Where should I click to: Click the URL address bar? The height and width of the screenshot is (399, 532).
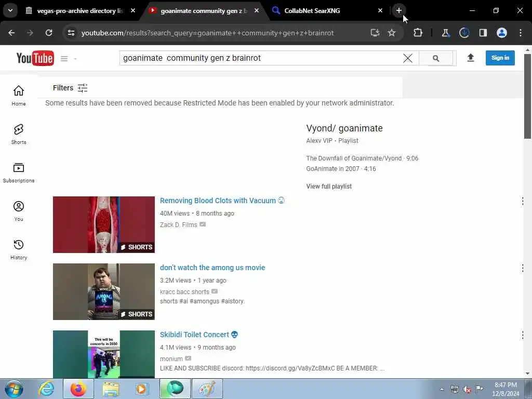(207, 33)
